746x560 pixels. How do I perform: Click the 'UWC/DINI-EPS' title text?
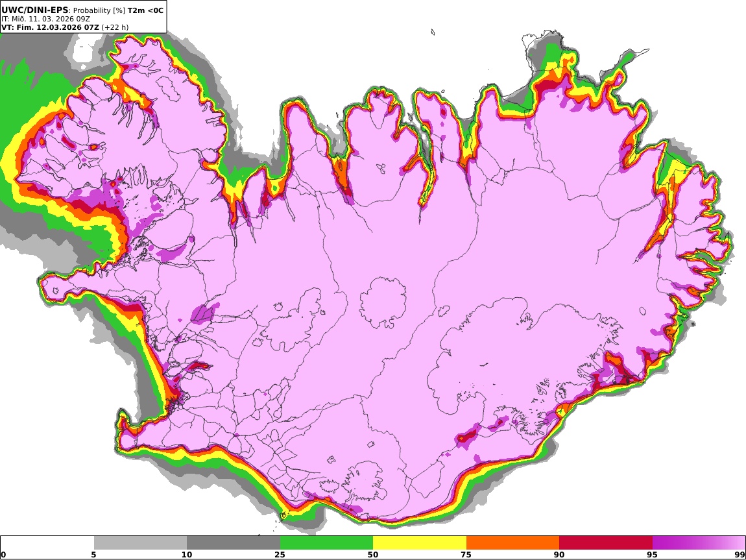(x=35, y=10)
